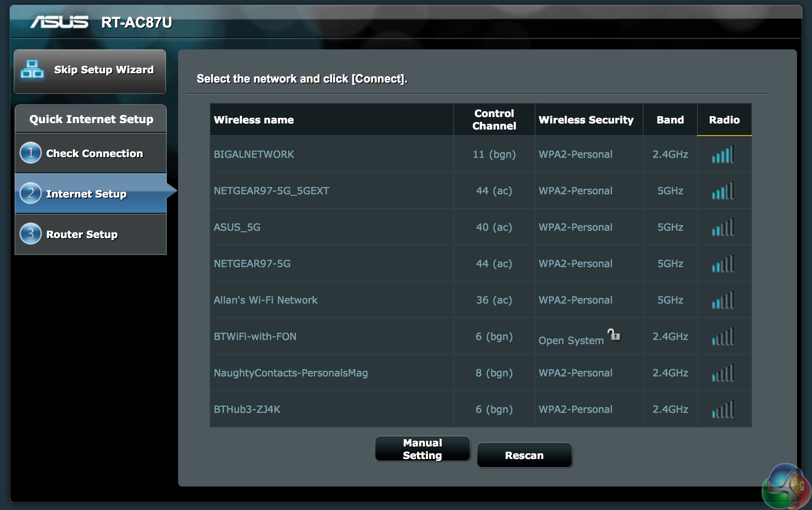Select the Internet Setup step
The height and width of the screenshot is (510, 812).
tap(86, 194)
